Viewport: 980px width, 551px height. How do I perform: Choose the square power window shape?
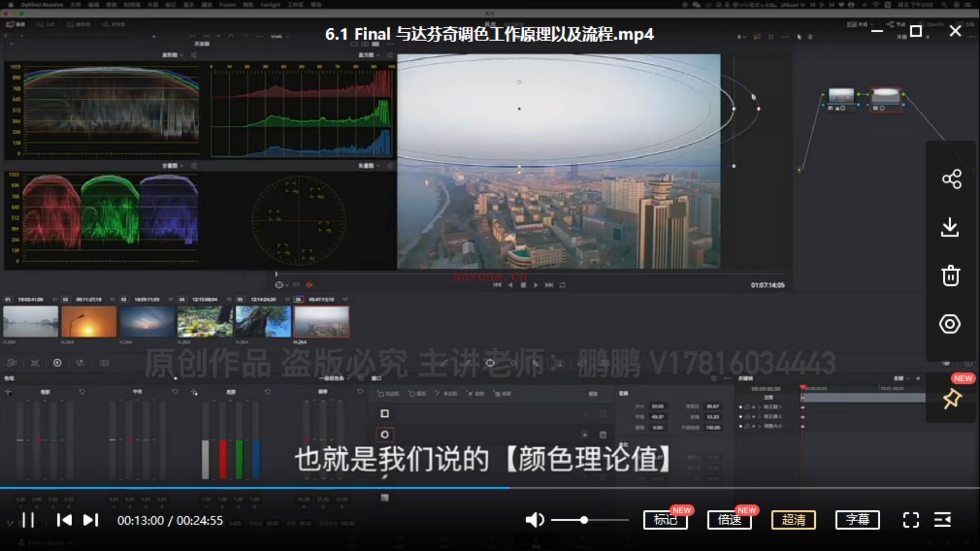click(x=385, y=414)
